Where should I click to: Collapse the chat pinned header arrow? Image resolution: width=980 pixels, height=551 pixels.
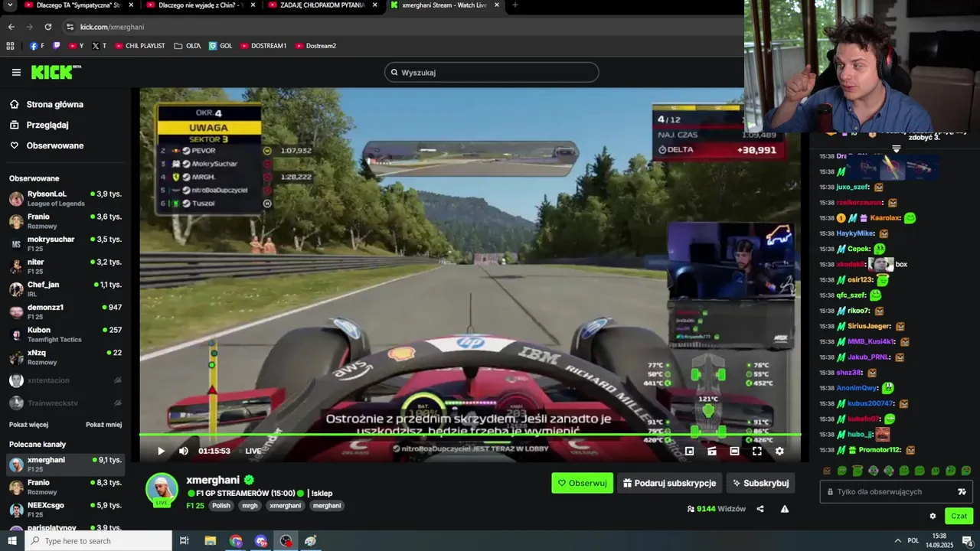pyautogui.click(x=896, y=148)
